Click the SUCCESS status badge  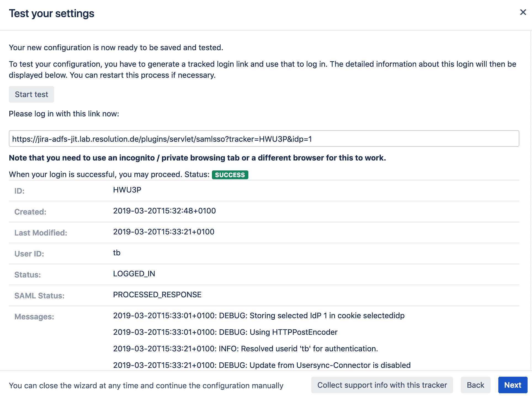click(x=230, y=175)
